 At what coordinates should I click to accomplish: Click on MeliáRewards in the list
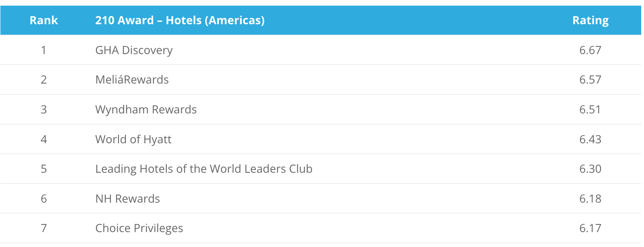132,80
